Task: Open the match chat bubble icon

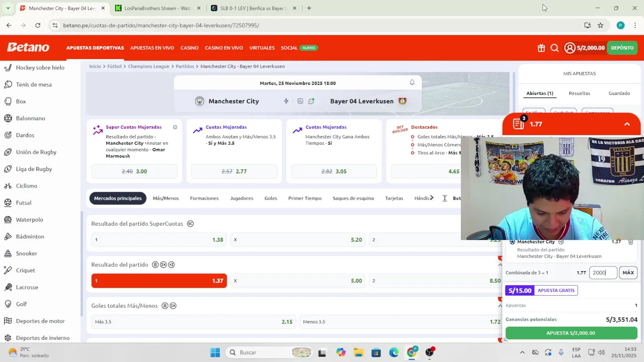Action: (311, 101)
